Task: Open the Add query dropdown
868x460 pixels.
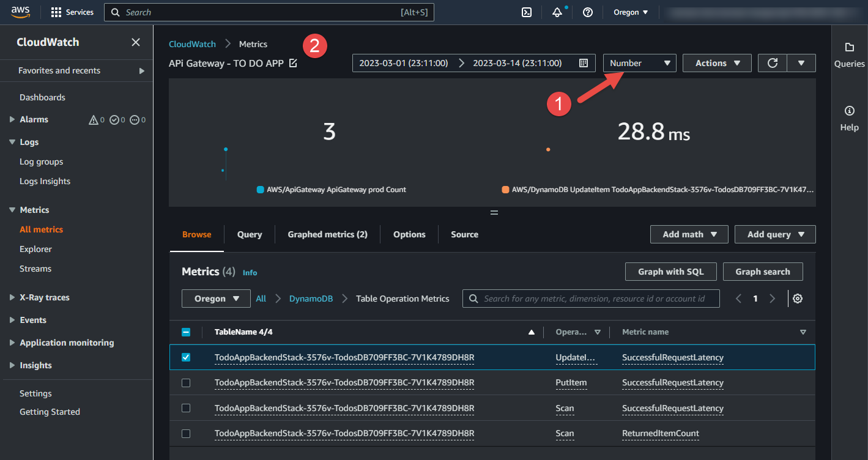Action: point(775,234)
